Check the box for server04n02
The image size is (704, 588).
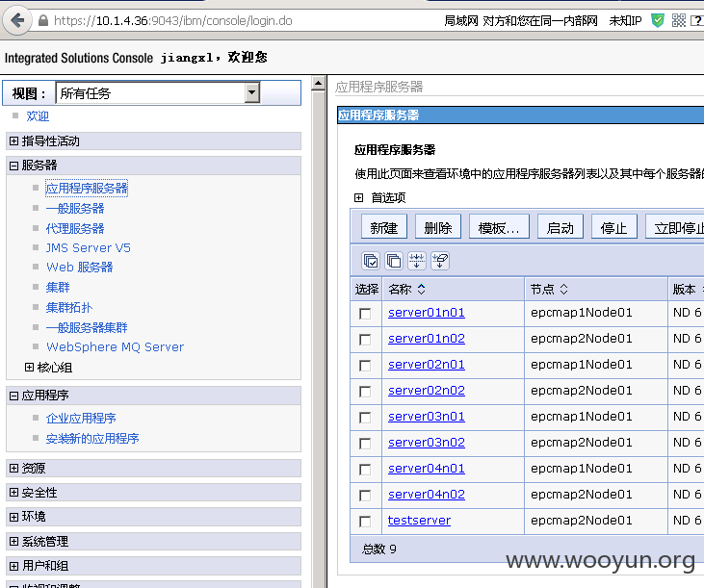(x=365, y=496)
